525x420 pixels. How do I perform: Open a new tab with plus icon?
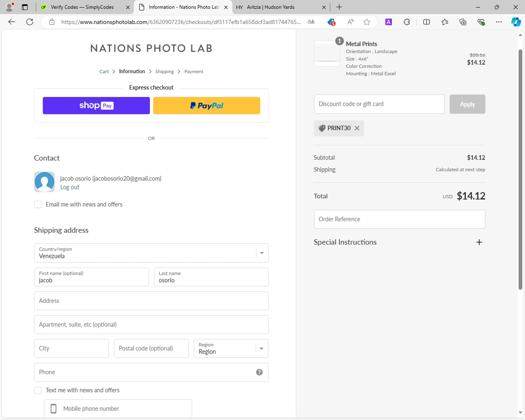[339, 7]
